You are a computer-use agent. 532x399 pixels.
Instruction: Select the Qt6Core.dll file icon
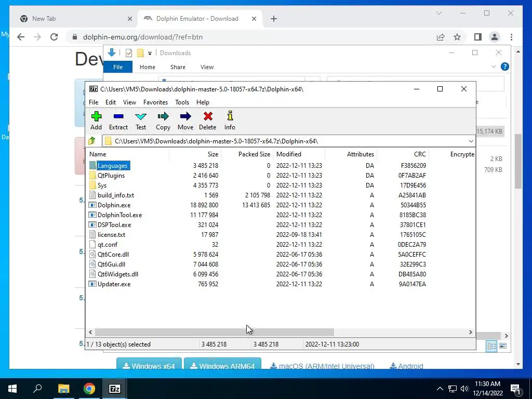pyautogui.click(x=92, y=255)
